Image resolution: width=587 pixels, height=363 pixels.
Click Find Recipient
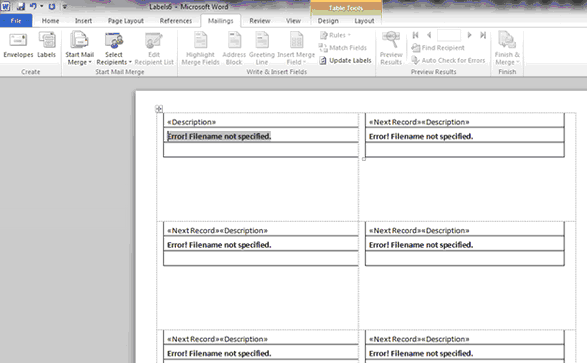click(438, 48)
